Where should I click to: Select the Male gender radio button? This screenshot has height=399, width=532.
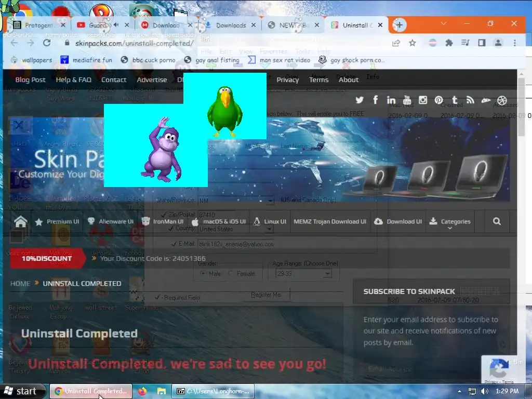203,273
